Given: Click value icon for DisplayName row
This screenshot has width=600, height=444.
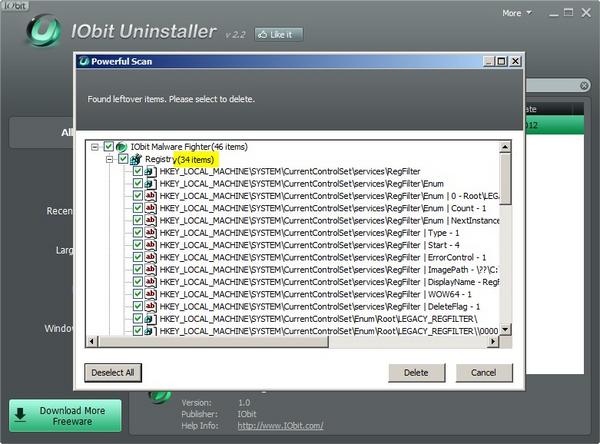Looking at the screenshot, I should (150, 282).
